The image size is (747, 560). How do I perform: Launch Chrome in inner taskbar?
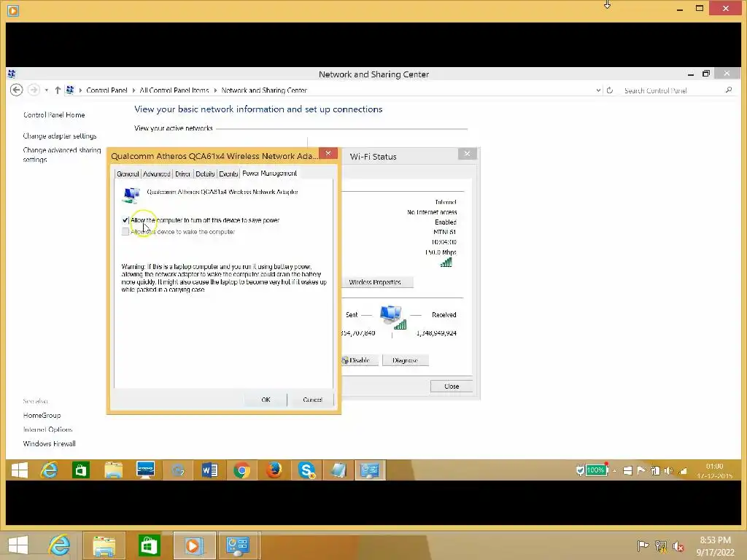(x=242, y=470)
